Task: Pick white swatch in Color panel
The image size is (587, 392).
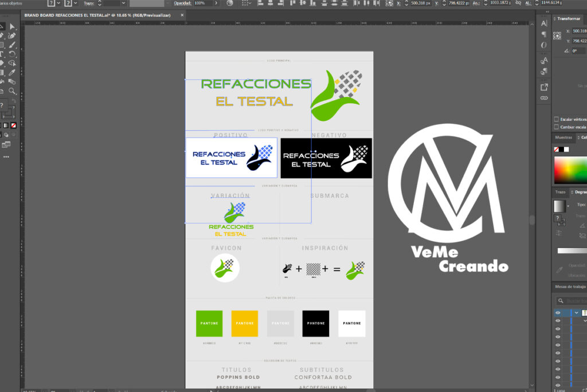Action: click(566, 150)
